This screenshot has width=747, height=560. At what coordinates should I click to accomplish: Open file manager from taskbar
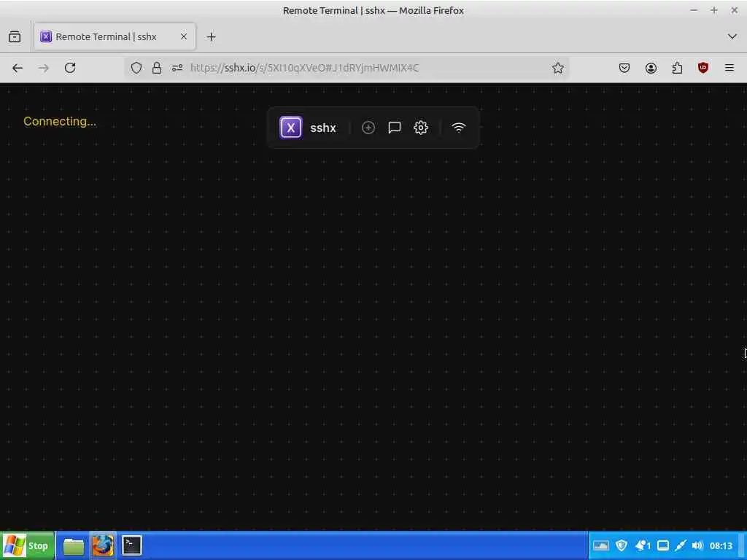[x=74, y=545]
